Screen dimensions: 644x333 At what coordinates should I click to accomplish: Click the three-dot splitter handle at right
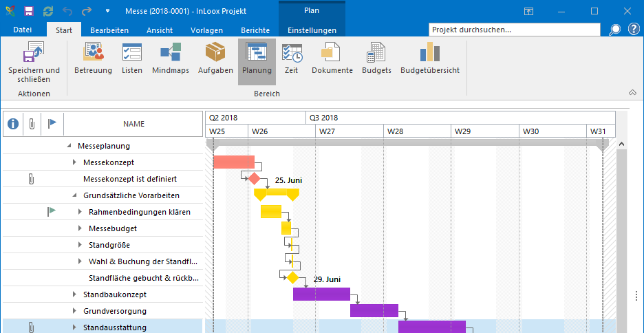click(637, 296)
